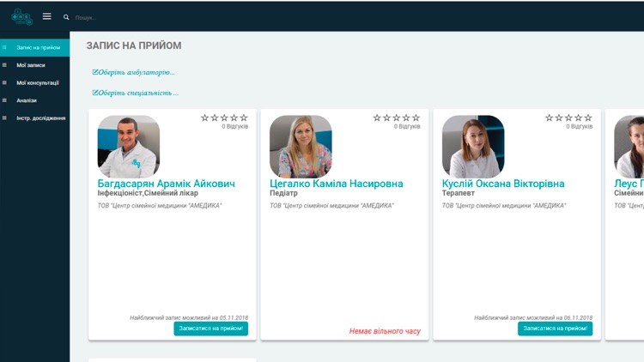
Task: Open Оберіть спеціальність selector
Action: click(136, 93)
